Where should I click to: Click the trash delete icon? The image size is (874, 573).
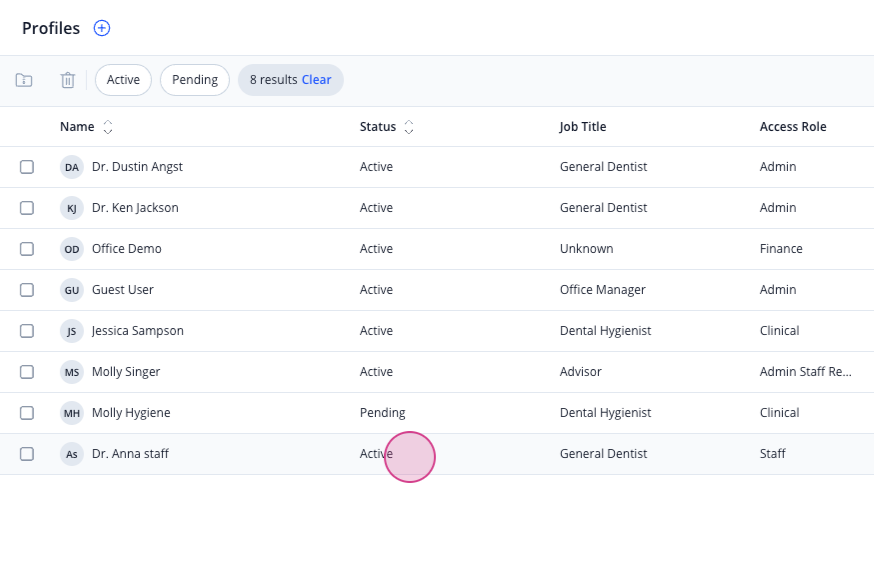click(x=67, y=80)
